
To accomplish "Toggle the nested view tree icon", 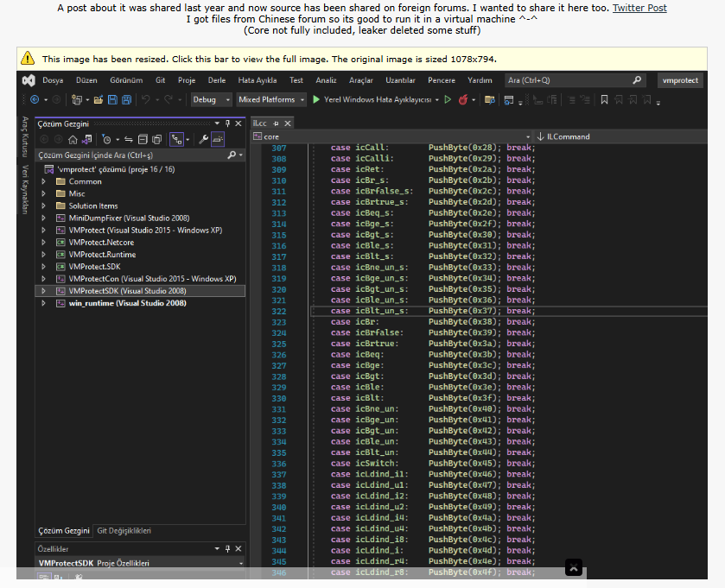I will coord(176,140).
